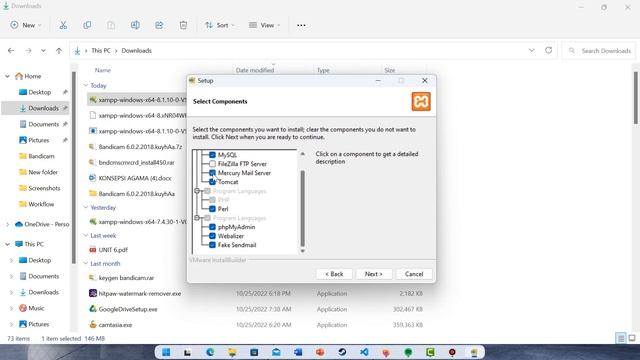Screen dimensions: 640x360
Task: Uncheck the Perl component
Action: pyautogui.click(x=212, y=209)
